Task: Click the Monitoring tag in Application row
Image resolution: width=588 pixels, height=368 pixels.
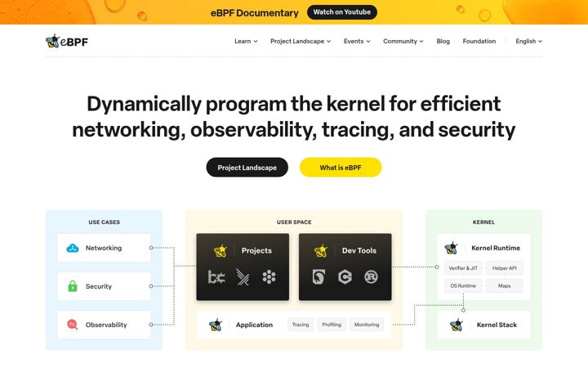Action: tap(367, 325)
